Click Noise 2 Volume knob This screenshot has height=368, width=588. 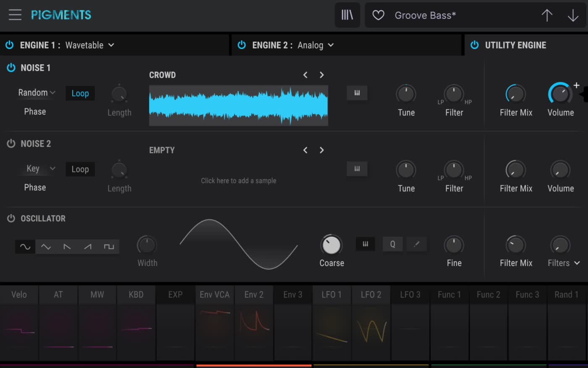560,170
